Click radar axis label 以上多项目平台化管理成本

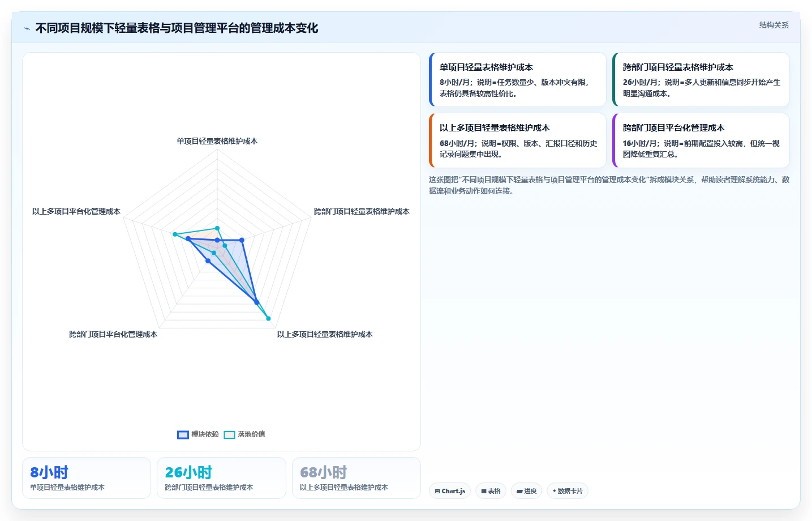click(x=76, y=211)
